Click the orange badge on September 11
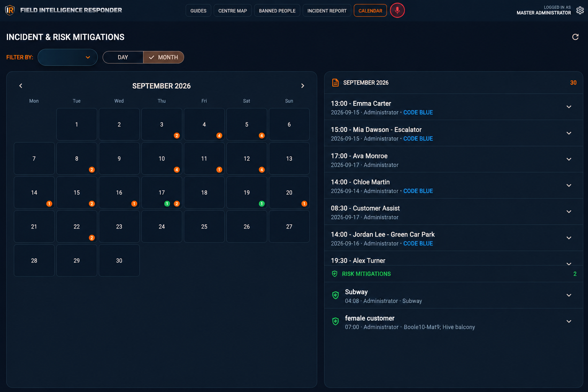 click(x=219, y=170)
